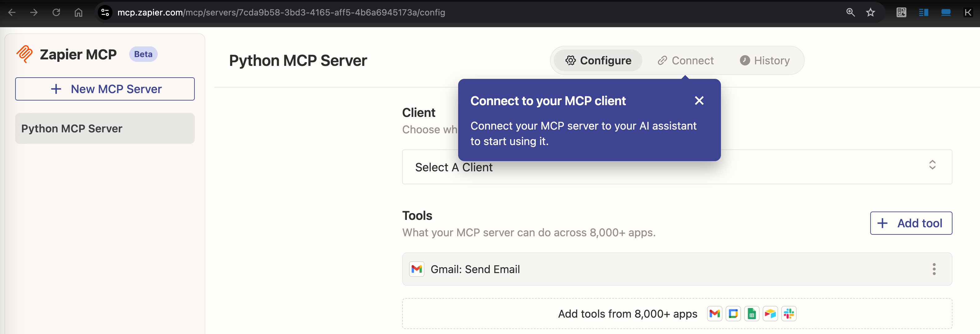
Task: Bookmark this page with the star icon
Action: point(870,13)
